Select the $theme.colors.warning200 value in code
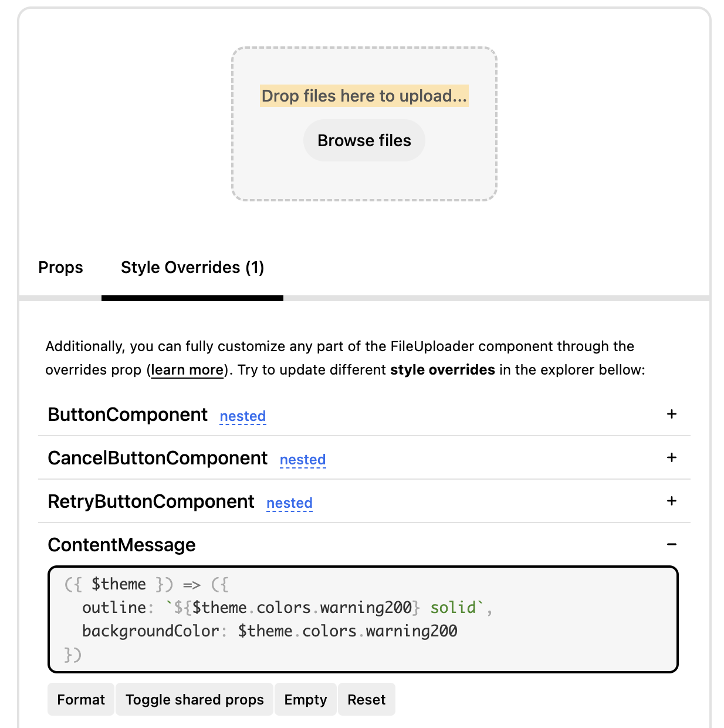 (348, 631)
